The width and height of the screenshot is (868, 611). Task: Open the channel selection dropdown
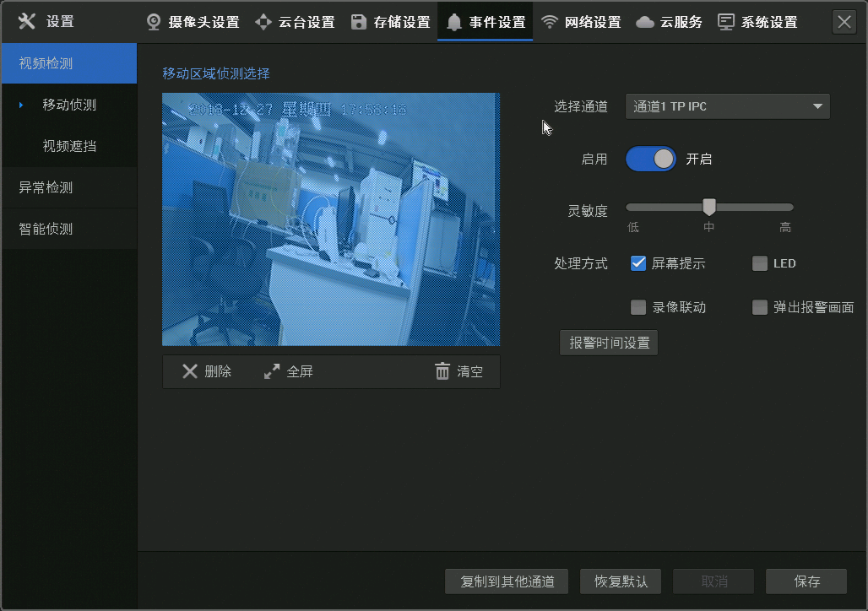tap(728, 106)
